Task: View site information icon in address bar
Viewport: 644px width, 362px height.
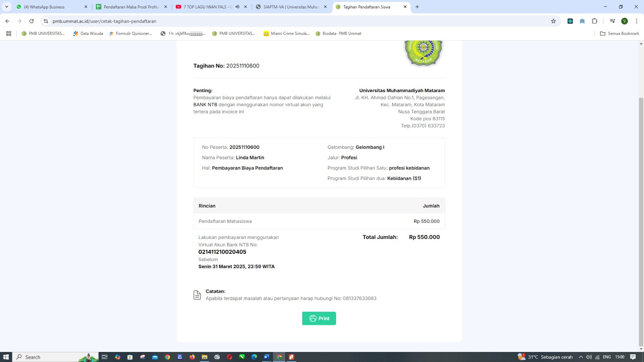Action: 46,21
